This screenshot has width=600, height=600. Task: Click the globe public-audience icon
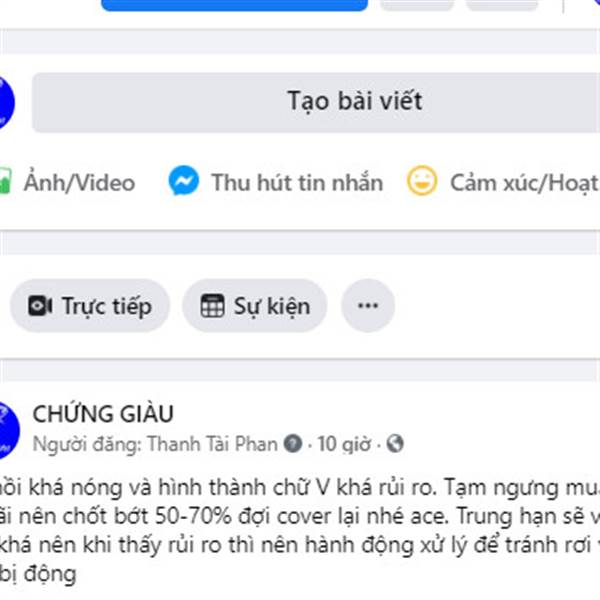pos(395,444)
